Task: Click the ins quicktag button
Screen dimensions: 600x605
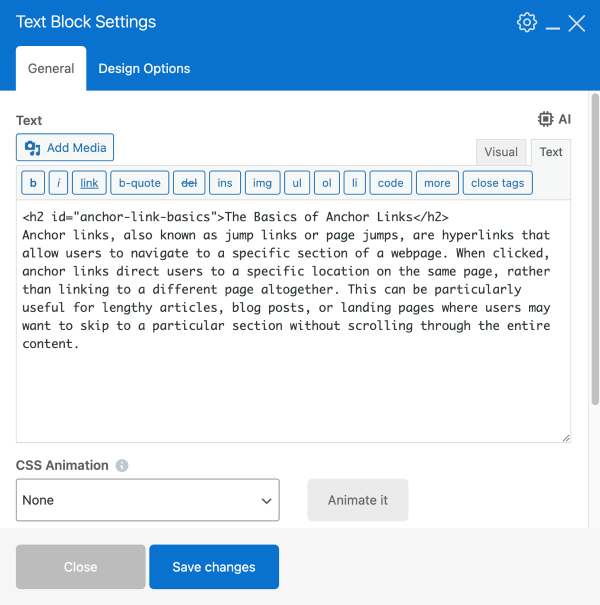Action: click(x=225, y=183)
